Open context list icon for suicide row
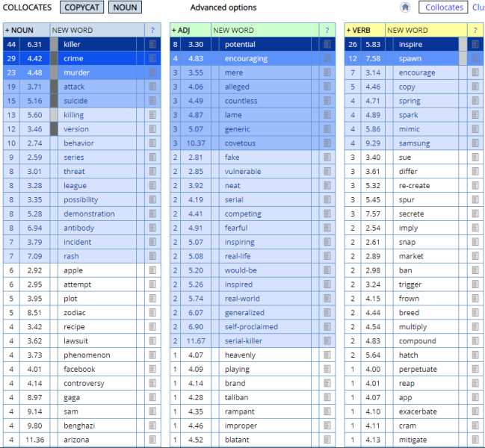The height and width of the screenshot is (448, 485). pos(152,101)
